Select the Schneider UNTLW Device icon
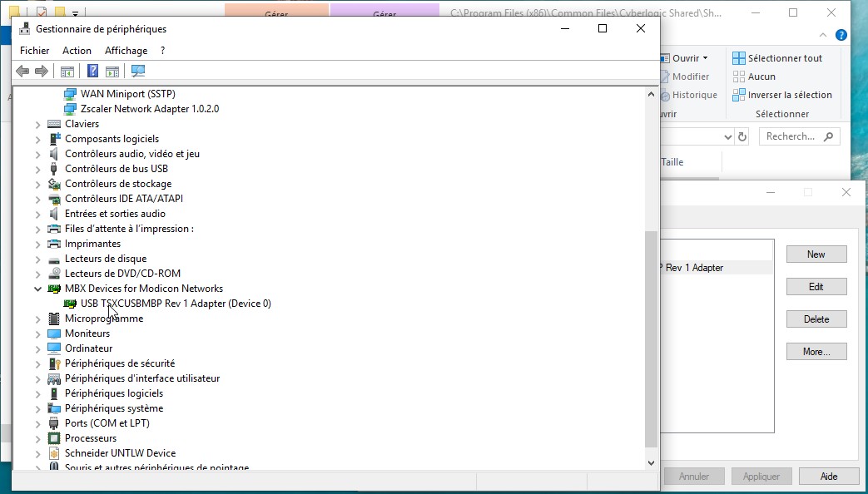Image resolution: width=868 pixels, height=494 pixels. pos(54,453)
